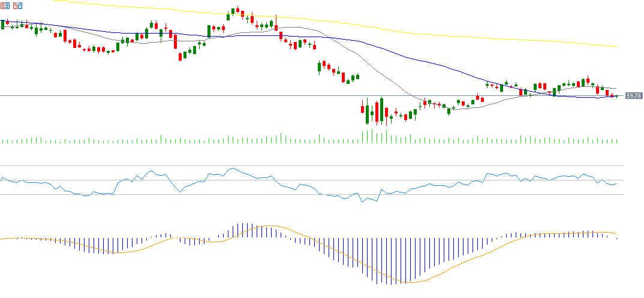Click the highest candlestick on the chart
This screenshot has width=644, height=298.
[237, 11]
